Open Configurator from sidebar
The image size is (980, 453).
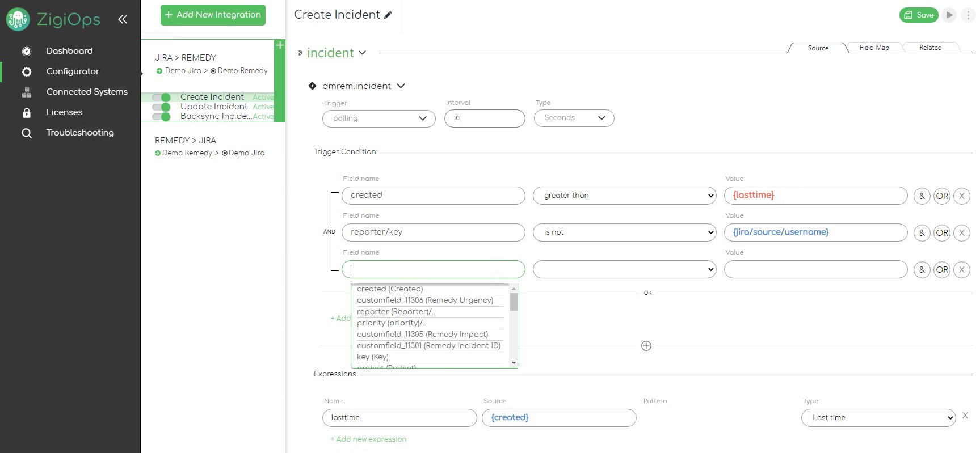coord(73,71)
